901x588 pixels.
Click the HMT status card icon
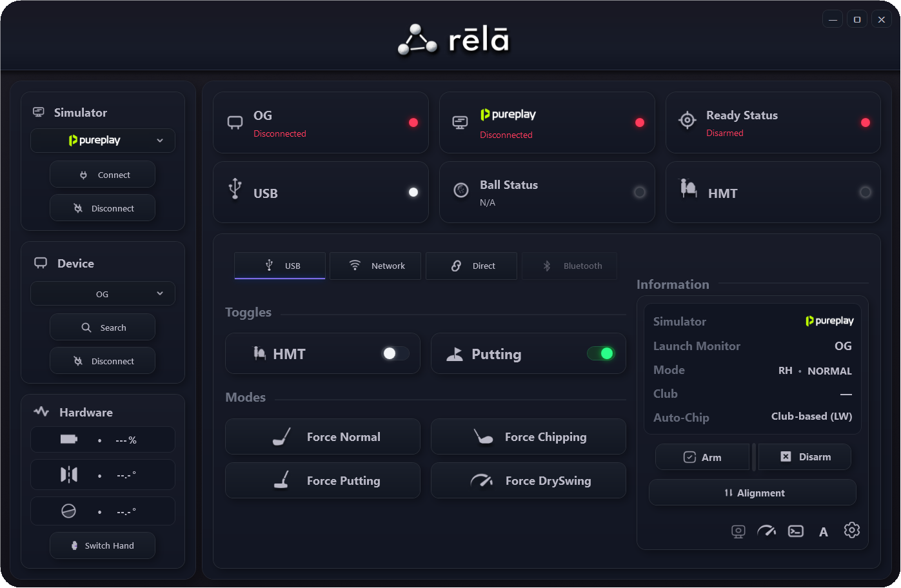pos(688,188)
